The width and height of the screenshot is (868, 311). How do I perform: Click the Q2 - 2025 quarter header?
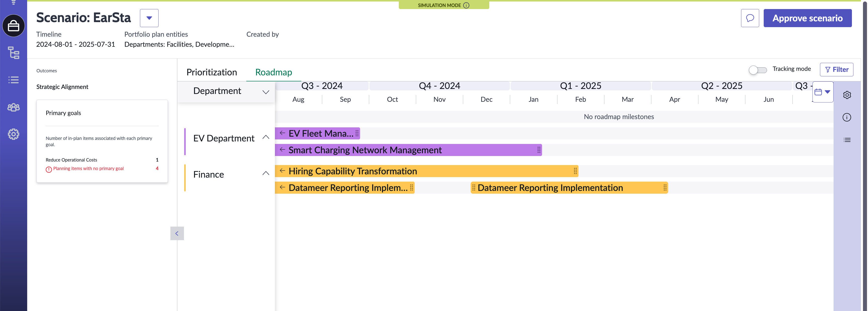point(722,86)
